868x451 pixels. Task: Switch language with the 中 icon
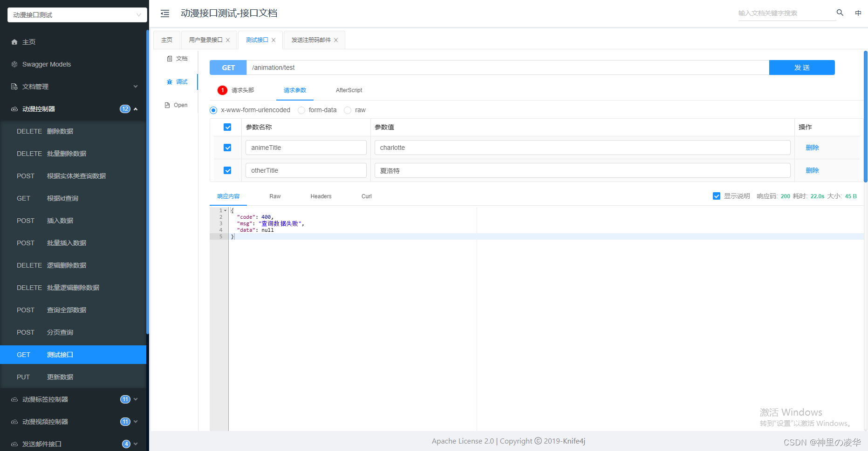tap(858, 13)
